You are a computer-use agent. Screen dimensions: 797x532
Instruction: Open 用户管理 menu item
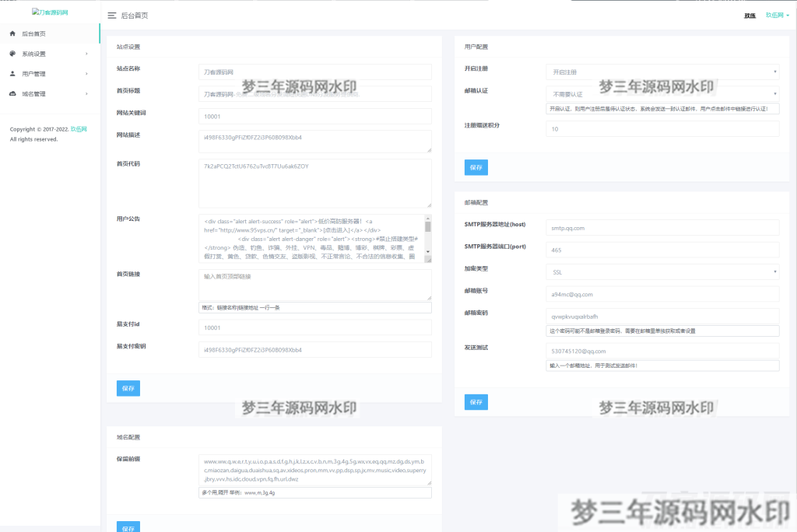tap(49, 74)
